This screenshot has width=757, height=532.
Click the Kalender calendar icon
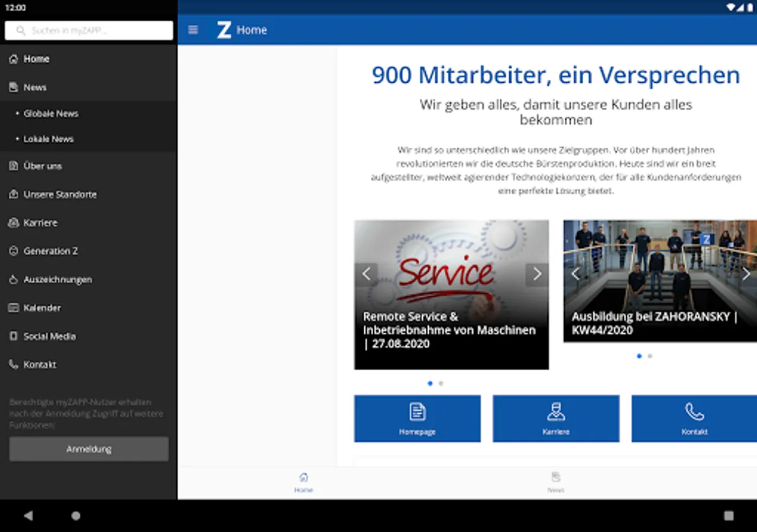click(x=14, y=308)
